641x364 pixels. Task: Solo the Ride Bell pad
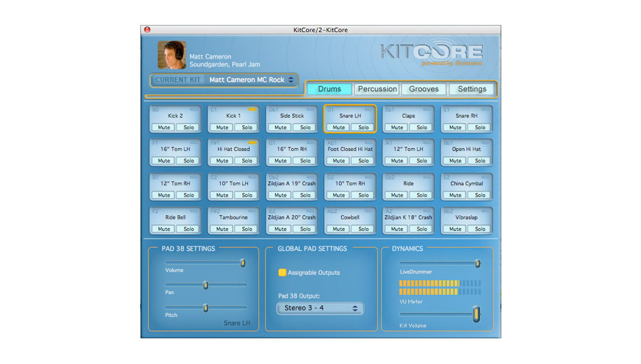point(189,229)
